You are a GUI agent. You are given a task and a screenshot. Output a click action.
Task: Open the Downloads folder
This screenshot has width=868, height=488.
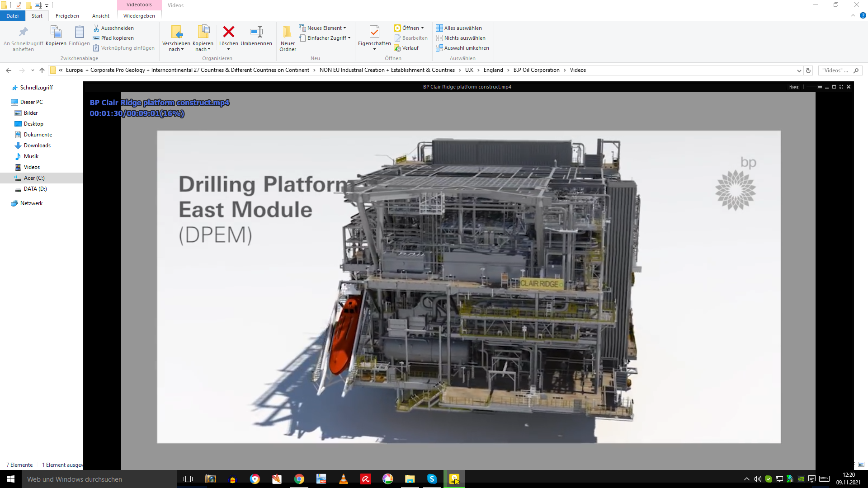pos(37,145)
